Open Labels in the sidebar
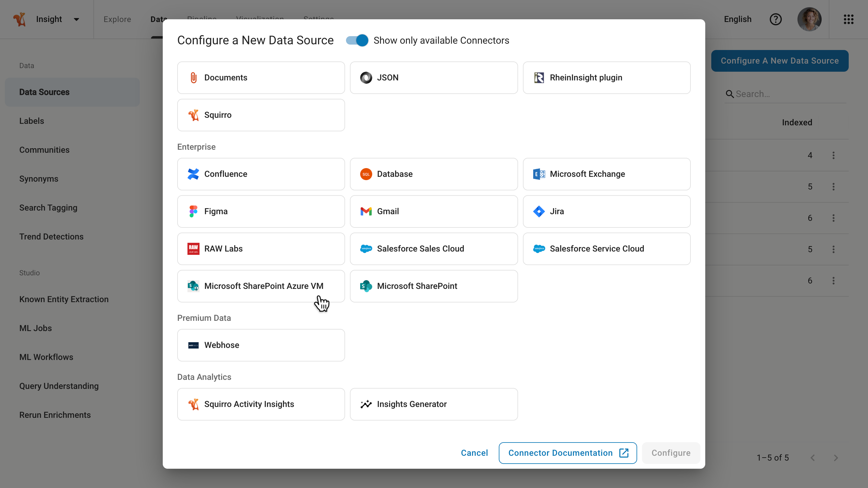The height and width of the screenshot is (488, 868). click(x=32, y=121)
